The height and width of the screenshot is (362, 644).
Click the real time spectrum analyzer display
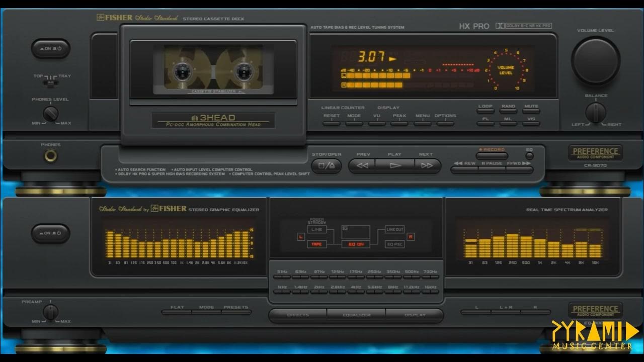[x=532, y=241]
